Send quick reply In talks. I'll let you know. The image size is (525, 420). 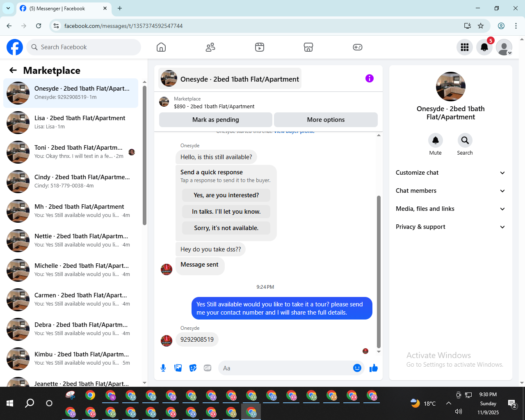(x=226, y=212)
